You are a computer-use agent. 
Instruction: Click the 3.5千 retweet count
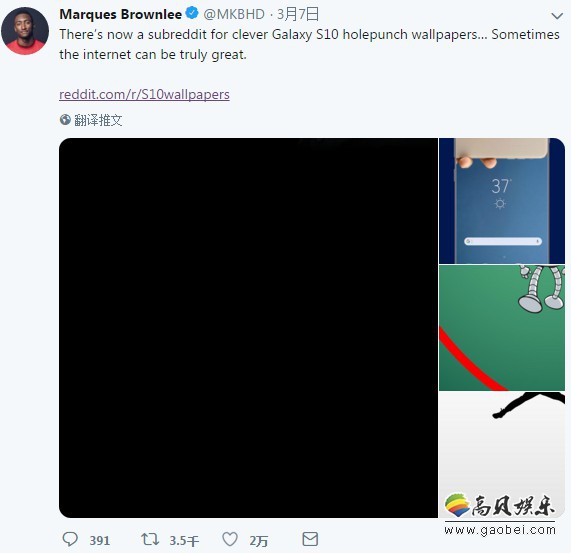coord(184,541)
